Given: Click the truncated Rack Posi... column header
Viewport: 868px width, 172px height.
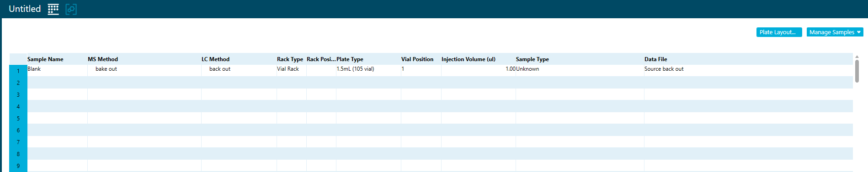Looking at the screenshot, I should point(321,59).
